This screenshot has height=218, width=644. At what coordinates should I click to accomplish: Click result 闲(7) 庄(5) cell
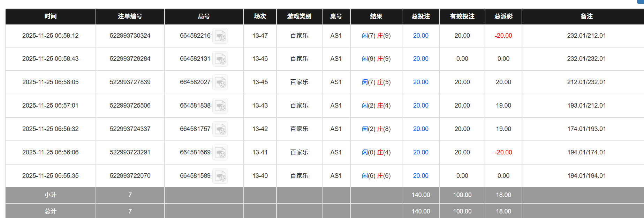click(376, 82)
